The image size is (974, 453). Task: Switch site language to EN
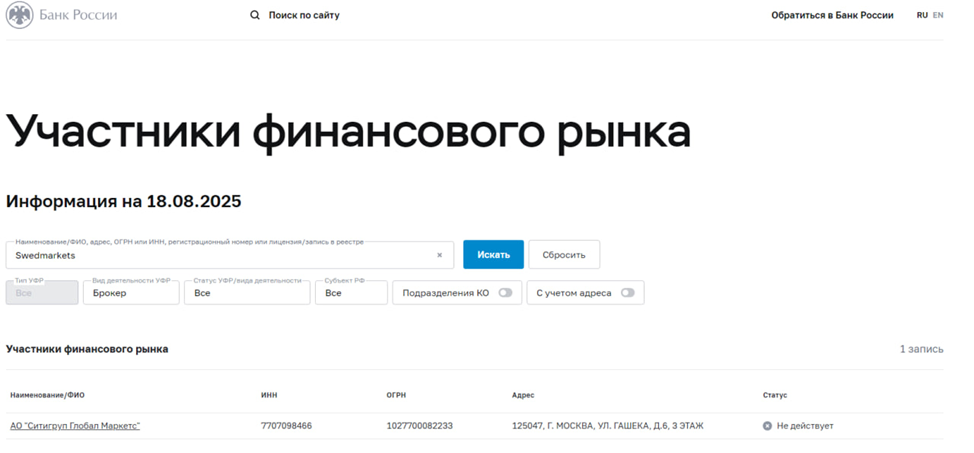938,15
